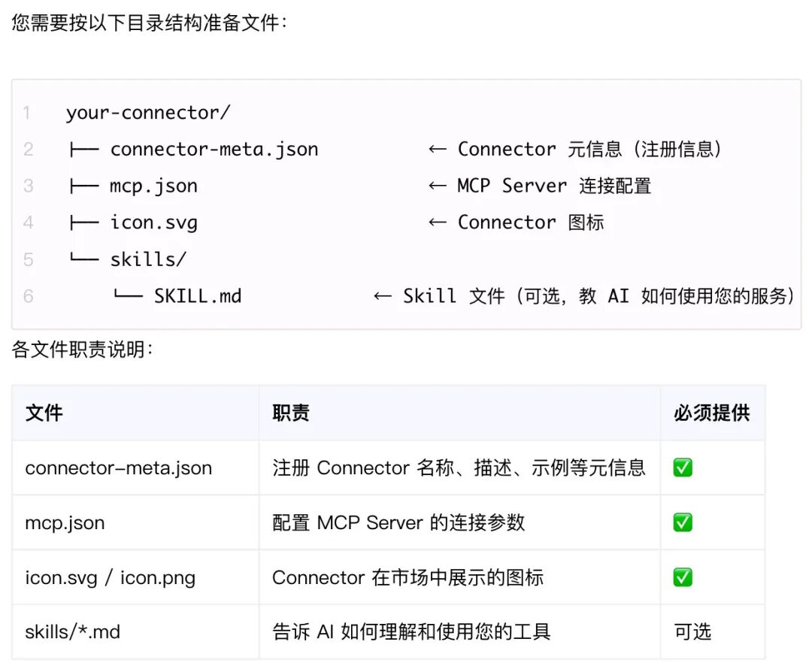Screen dimensions: 812x669
Task: Click the green checkmark for connector-meta.json
Action: [683, 468]
